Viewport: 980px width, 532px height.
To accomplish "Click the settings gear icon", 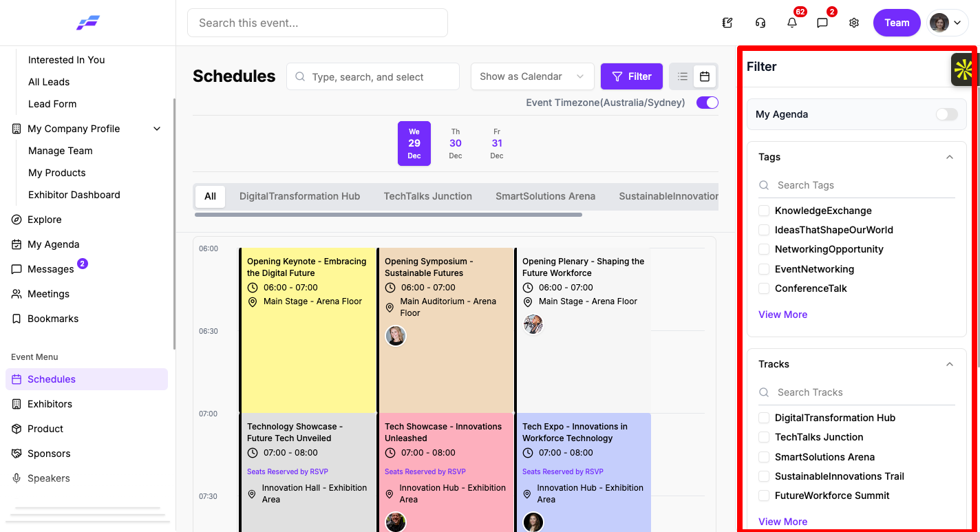I will (x=854, y=23).
